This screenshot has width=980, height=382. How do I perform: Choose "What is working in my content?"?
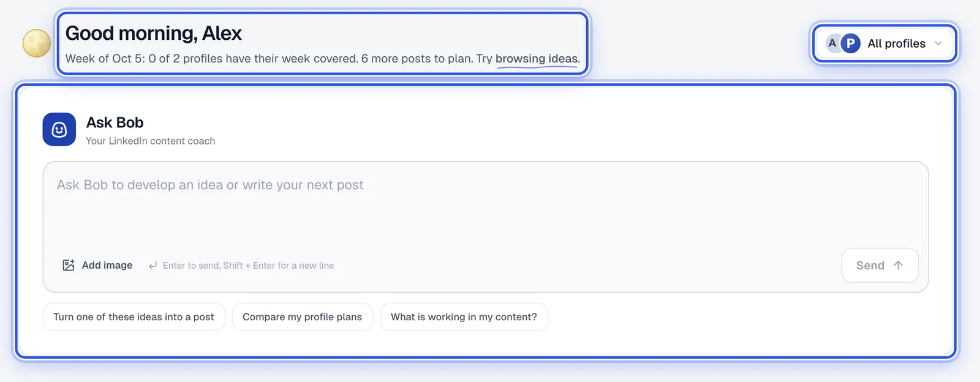464,317
